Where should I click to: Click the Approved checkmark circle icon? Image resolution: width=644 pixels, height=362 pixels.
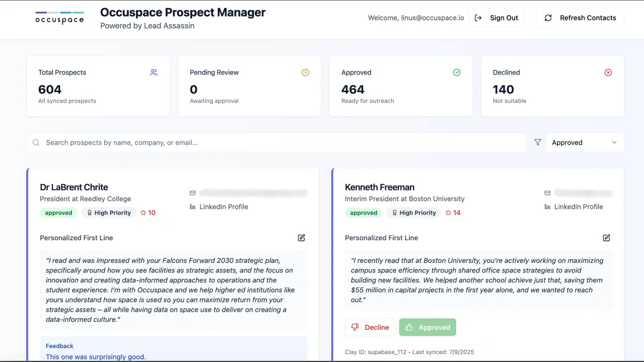click(457, 72)
